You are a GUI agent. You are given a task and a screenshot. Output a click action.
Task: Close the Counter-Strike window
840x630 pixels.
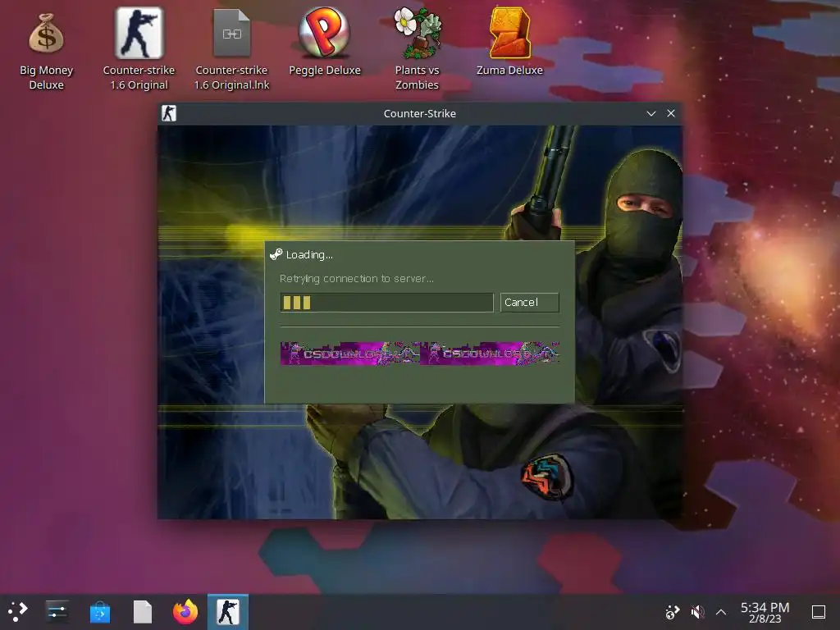coord(671,113)
